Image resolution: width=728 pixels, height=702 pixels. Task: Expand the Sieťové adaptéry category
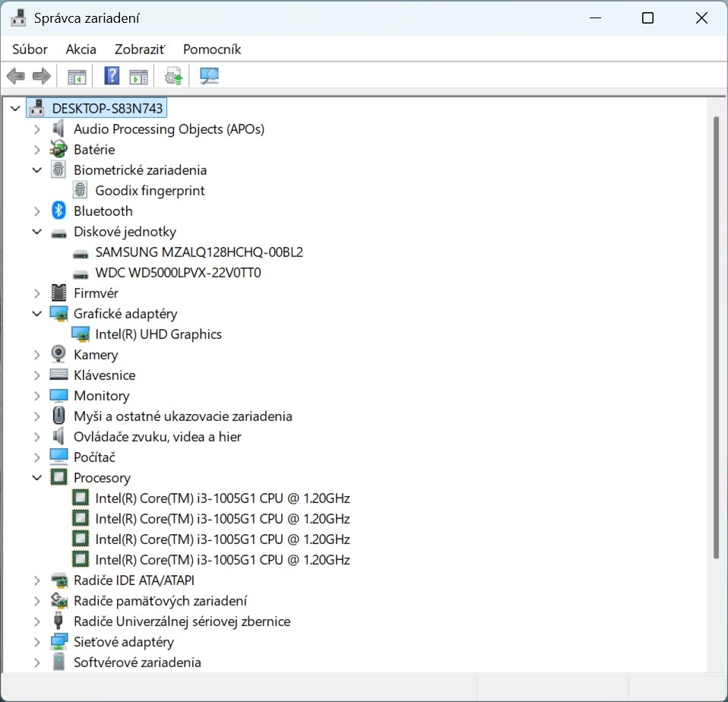(37, 642)
